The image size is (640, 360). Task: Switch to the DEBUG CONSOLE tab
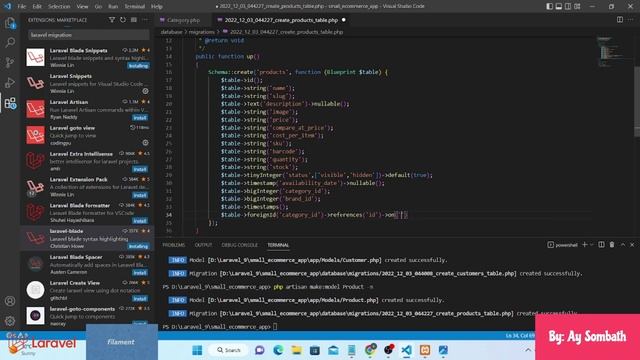click(x=240, y=245)
